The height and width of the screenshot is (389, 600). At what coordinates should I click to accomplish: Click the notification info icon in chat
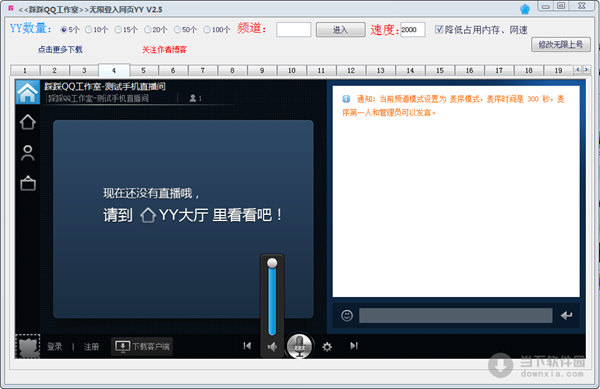[346, 99]
